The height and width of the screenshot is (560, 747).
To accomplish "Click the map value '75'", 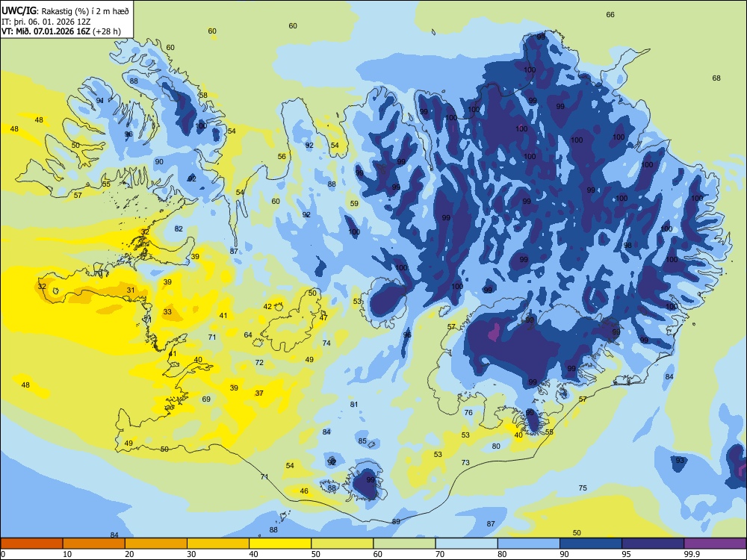I will point(583,488).
